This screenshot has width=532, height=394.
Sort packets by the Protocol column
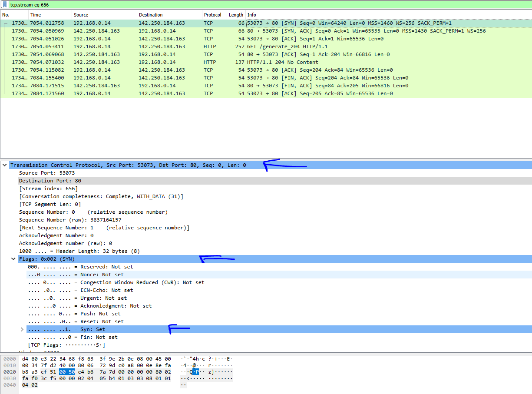212,14
